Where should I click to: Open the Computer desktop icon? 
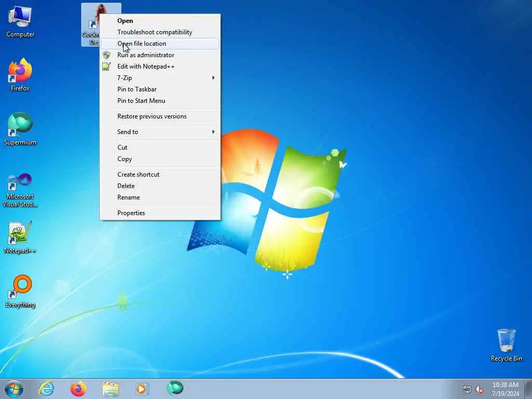[x=20, y=22]
